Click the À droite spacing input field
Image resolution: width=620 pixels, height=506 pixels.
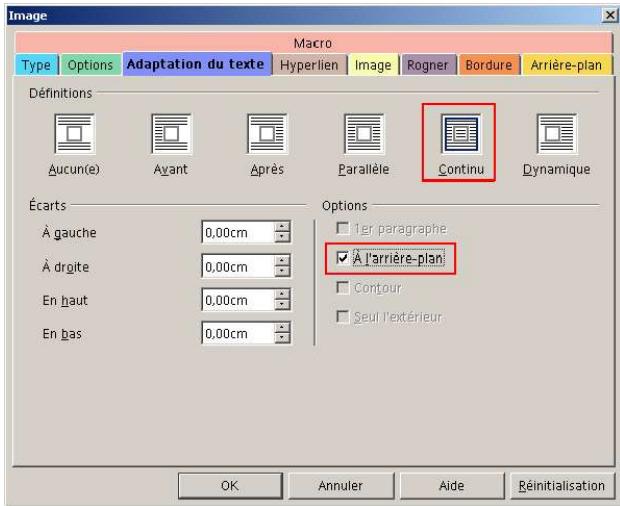click(x=238, y=266)
